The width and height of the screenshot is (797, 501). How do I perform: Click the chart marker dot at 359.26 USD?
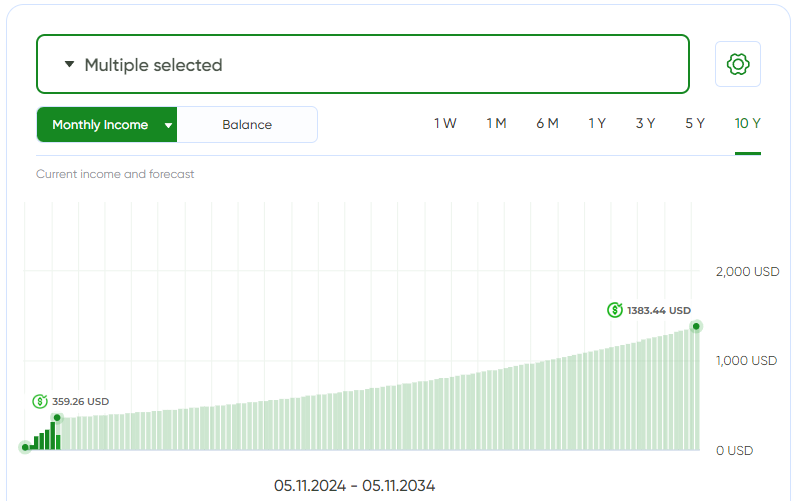click(57, 418)
